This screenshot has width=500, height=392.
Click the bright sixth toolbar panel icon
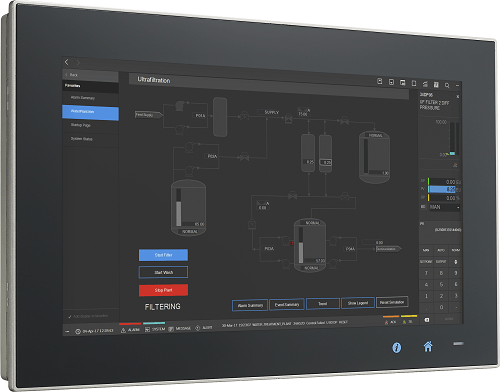click(x=436, y=85)
